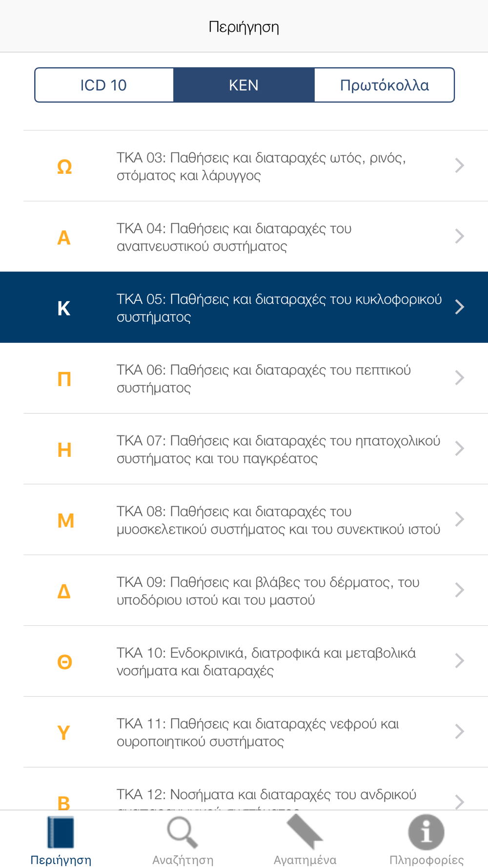The width and height of the screenshot is (488, 868).
Task: Tap the orange Δ category letter icon
Action: [x=64, y=591]
